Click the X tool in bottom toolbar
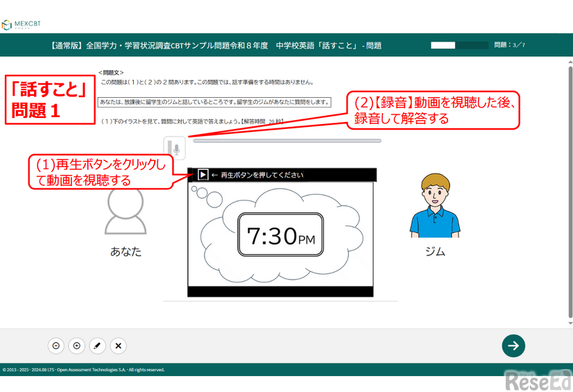Image resolution: width=573 pixels, height=392 pixels. click(x=119, y=346)
